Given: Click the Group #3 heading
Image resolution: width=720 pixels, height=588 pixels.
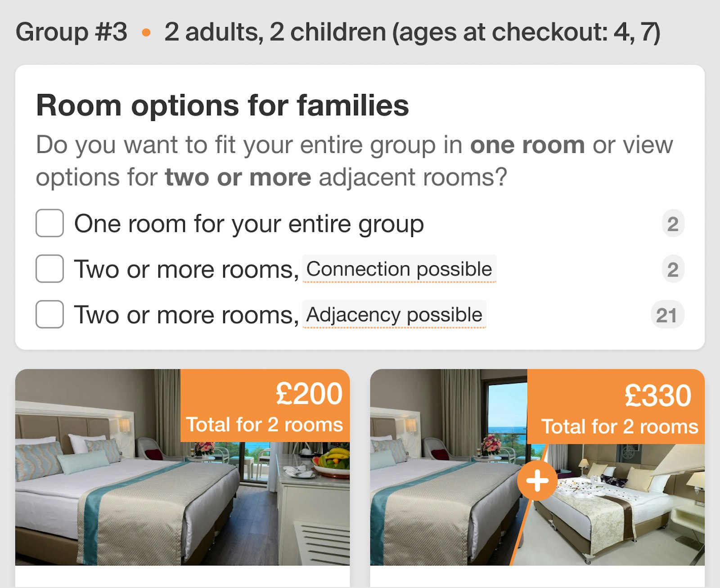Looking at the screenshot, I should tap(72, 32).
